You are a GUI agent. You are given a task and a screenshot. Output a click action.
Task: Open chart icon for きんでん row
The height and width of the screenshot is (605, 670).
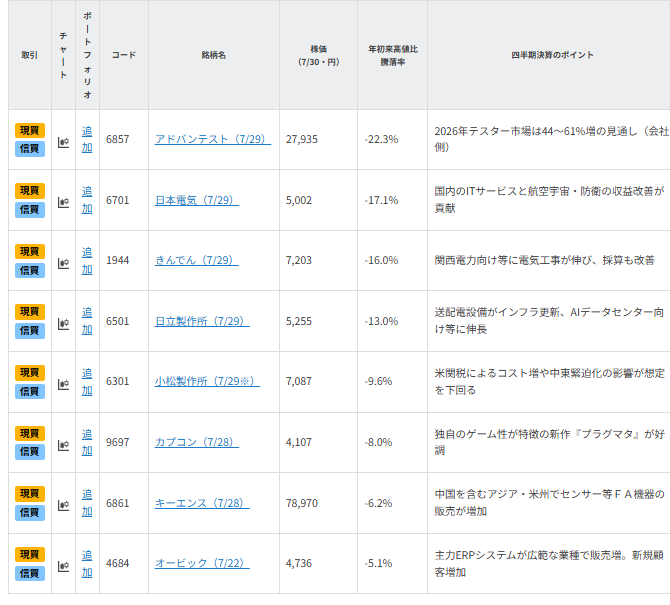pos(63,263)
